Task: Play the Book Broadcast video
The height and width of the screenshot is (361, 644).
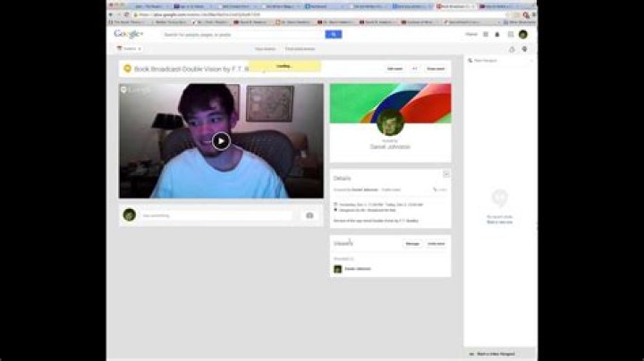Action: tap(221, 140)
